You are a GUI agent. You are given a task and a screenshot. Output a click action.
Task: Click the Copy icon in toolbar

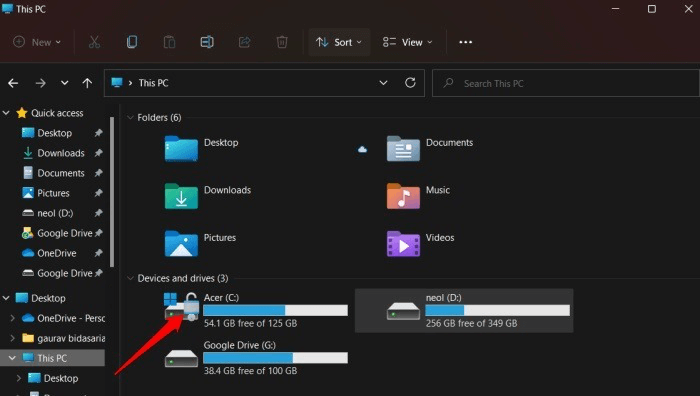[x=132, y=42]
